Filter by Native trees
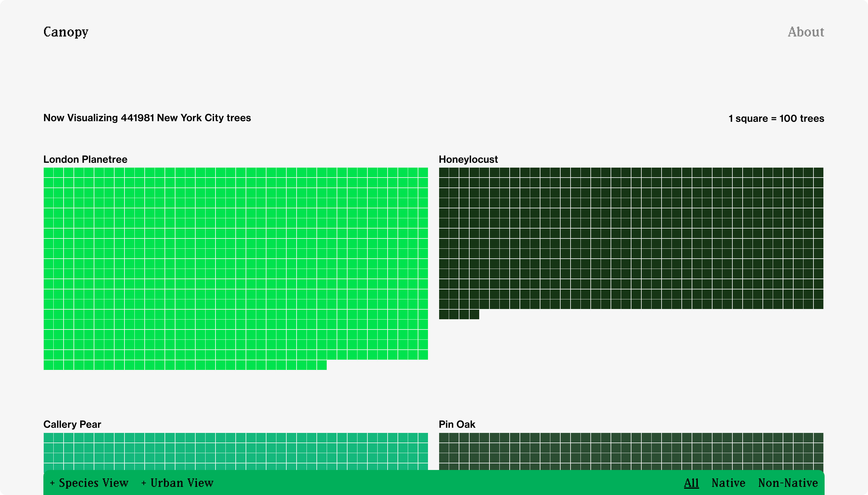Image resolution: width=868 pixels, height=495 pixels. coord(728,483)
